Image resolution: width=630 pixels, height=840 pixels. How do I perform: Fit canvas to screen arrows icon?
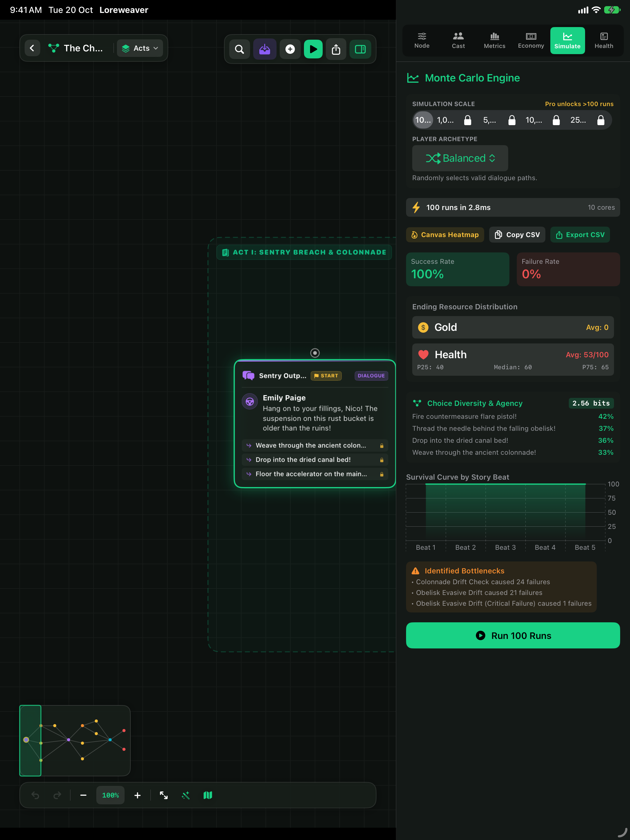pyautogui.click(x=164, y=795)
